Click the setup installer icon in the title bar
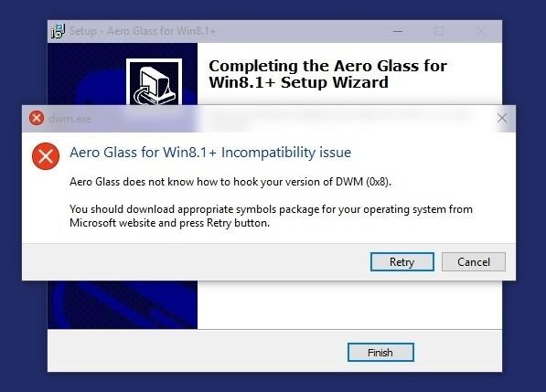Viewport: 546px width, 392px height. [x=58, y=31]
